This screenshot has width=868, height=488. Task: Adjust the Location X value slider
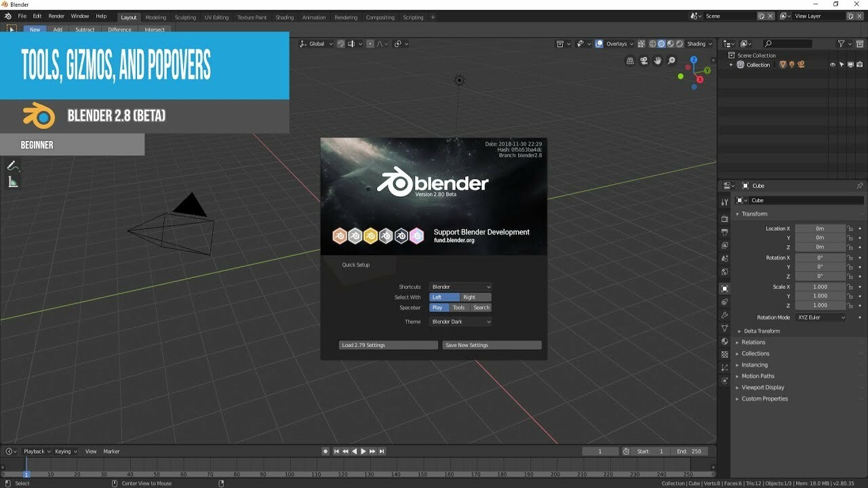[821, 228]
